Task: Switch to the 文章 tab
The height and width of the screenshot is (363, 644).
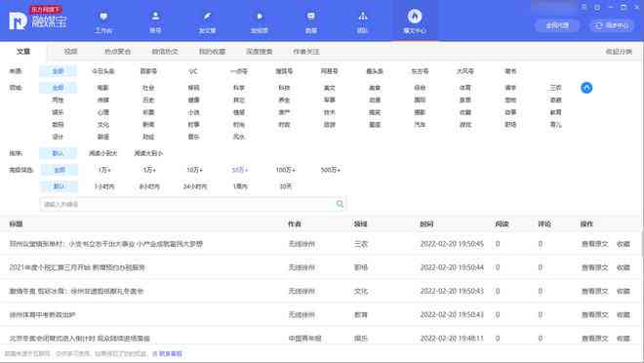Action: tap(23, 52)
